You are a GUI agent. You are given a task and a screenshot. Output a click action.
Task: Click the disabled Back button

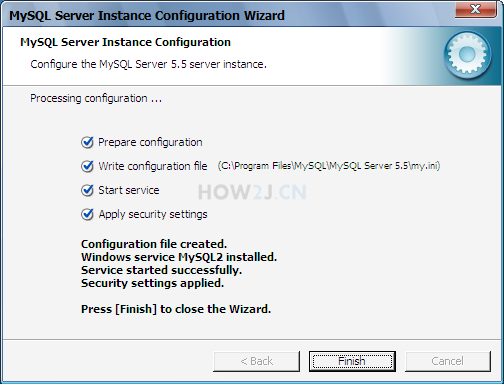(256, 361)
